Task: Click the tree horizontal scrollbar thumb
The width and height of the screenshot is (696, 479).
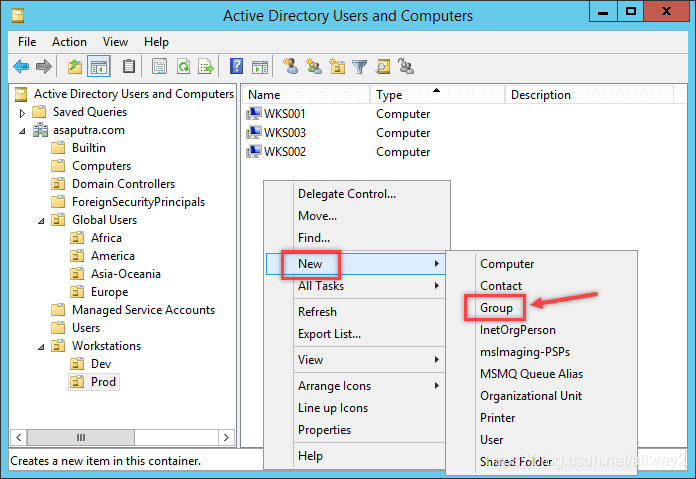Action: point(81,437)
